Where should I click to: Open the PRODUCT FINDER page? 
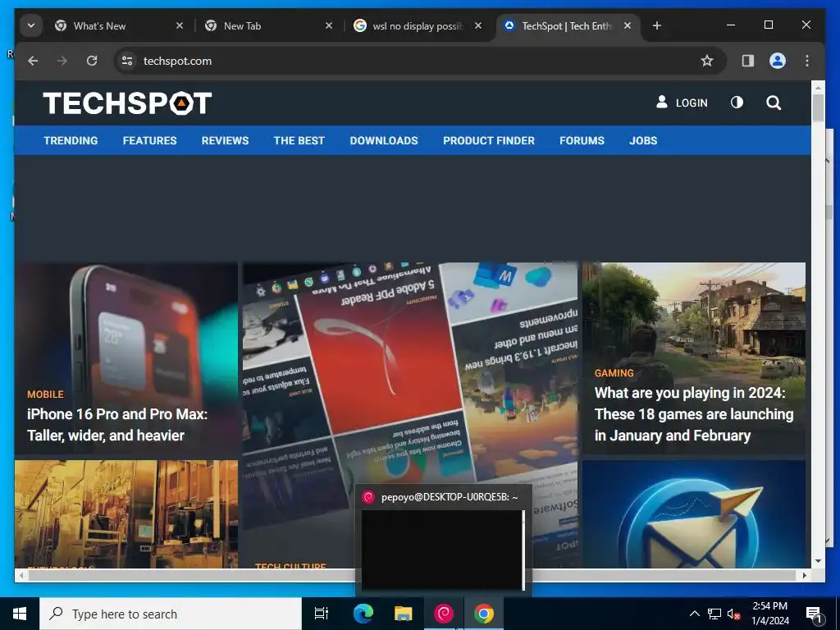(489, 141)
